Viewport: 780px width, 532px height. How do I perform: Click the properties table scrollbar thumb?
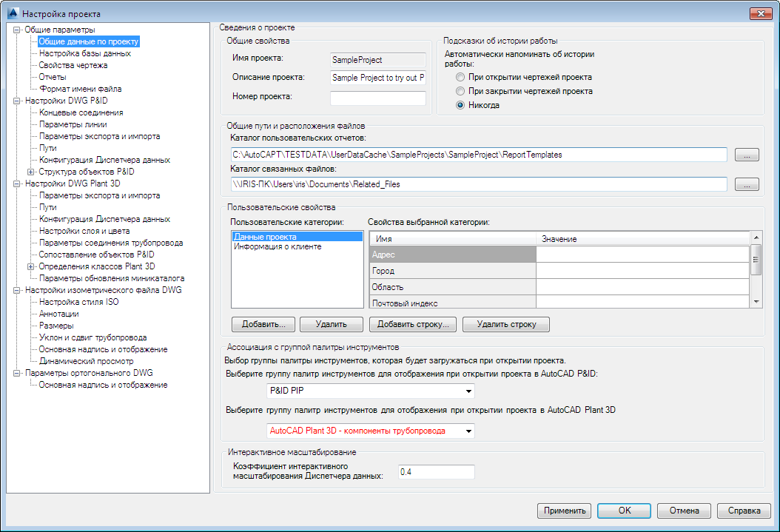[x=756, y=260]
